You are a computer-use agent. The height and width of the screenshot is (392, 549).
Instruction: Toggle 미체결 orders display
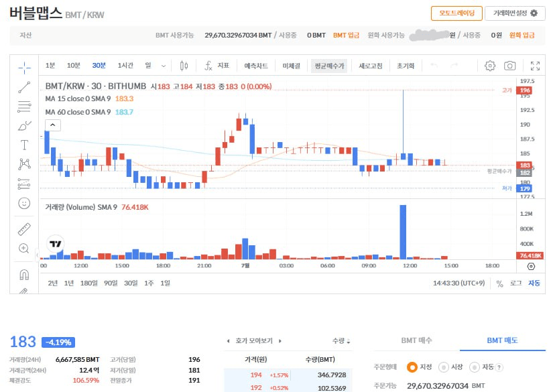(292, 66)
